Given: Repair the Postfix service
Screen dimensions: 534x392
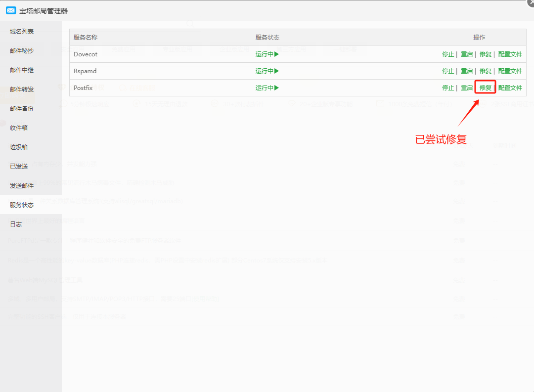Looking at the screenshot, I should (x=486, y=88).
